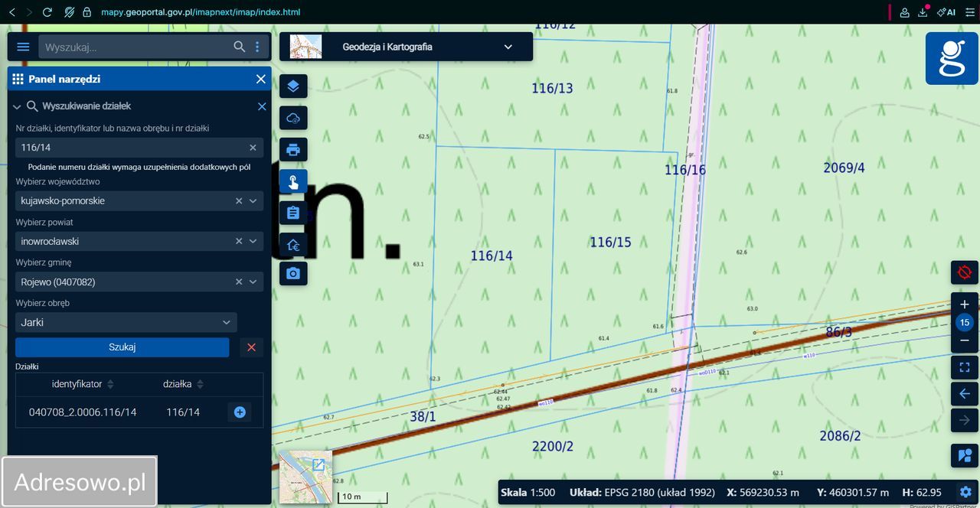The height and width of the screenshot is (508, 980).
Task: Click parcel label 116/15 on map
Action: point(610,242)
